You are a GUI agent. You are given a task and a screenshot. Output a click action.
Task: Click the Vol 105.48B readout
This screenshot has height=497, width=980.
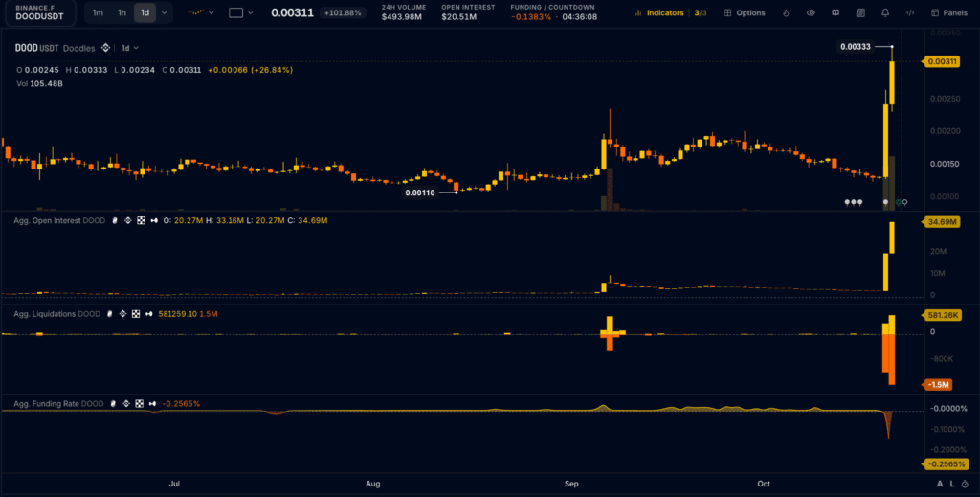tap(39, 83)
